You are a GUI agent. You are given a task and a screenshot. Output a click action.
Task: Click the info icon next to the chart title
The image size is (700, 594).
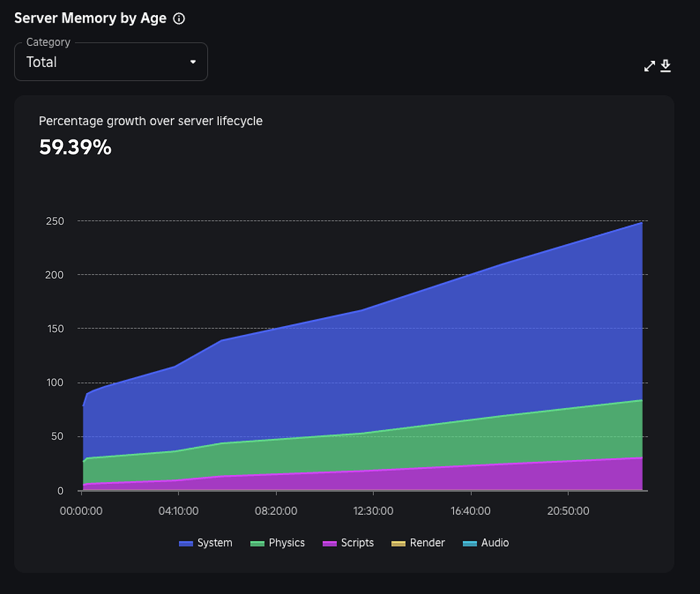178,18
